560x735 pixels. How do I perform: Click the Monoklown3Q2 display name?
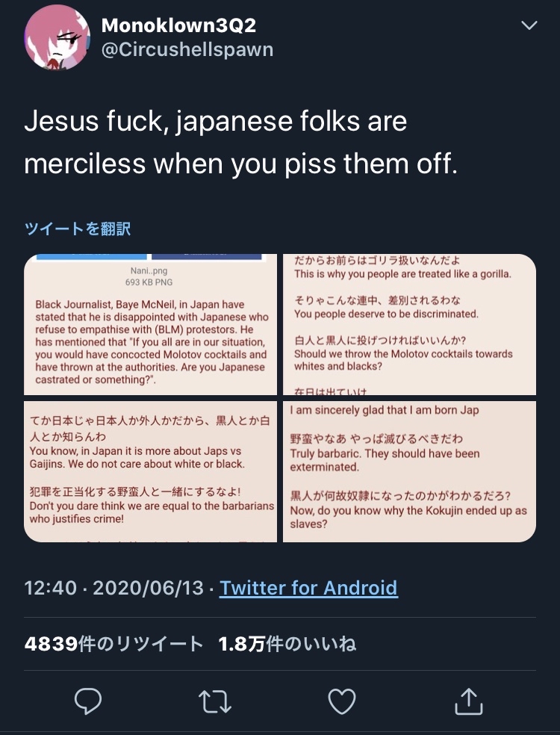click(178, 25)
